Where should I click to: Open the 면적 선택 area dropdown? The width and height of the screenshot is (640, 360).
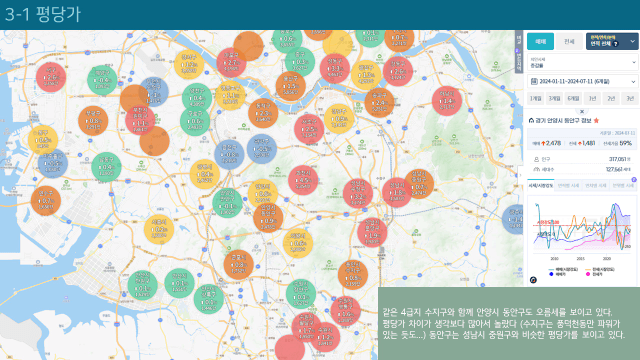point(612,41)
